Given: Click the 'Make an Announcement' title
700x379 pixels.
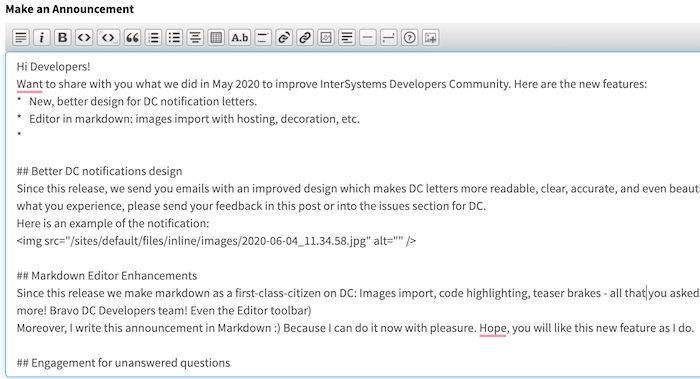Looking at the screenshot, I should coord(70,9).
